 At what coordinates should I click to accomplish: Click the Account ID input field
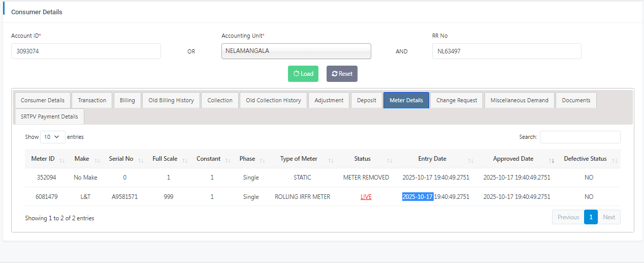click(86, 51)
